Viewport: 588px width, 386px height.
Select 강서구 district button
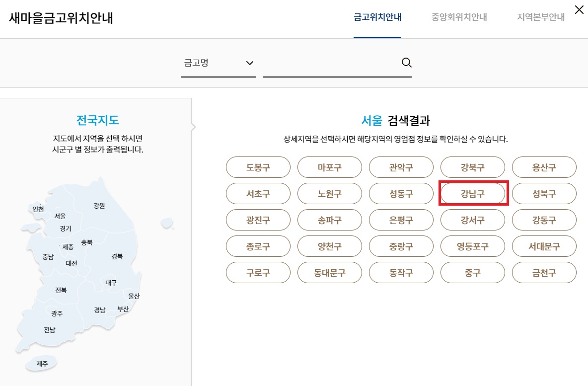[x=472, y=220]
